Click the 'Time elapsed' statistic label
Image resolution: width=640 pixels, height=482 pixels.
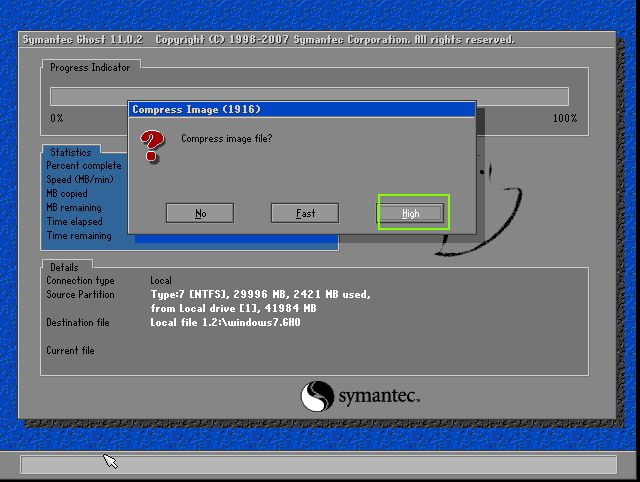(74, 222)
